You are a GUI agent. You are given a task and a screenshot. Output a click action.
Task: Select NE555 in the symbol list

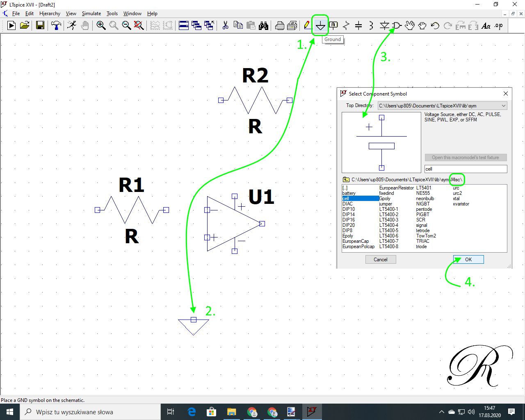coord(423,193)
